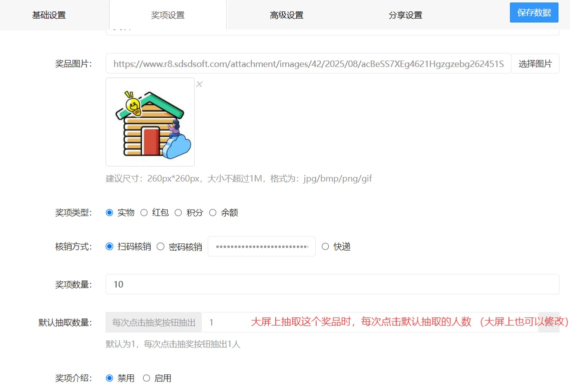Click the 密码核销 password field
Image resolution: width=570 pixels, height=392 pixels.
coord(261,246)
